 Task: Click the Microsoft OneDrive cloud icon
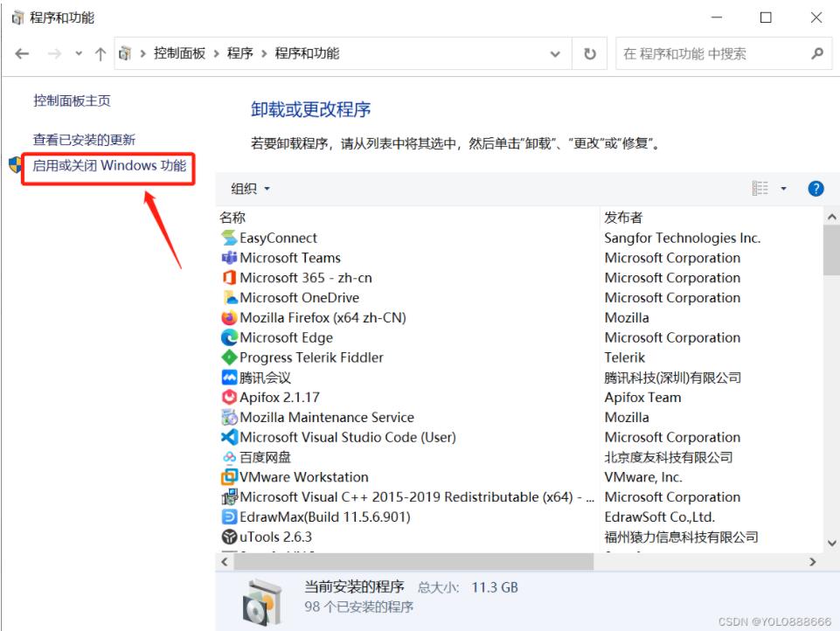[229, 297]
